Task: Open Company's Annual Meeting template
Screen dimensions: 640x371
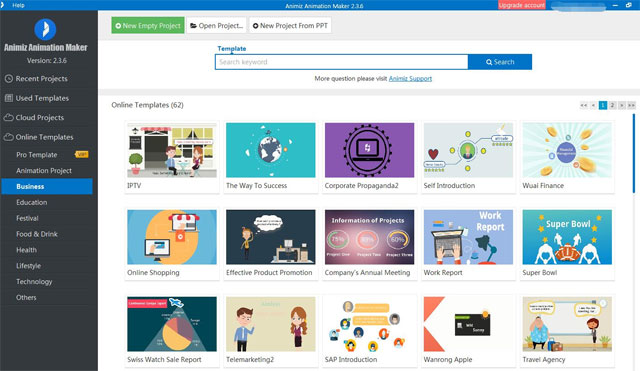Action: coord(369,237)
